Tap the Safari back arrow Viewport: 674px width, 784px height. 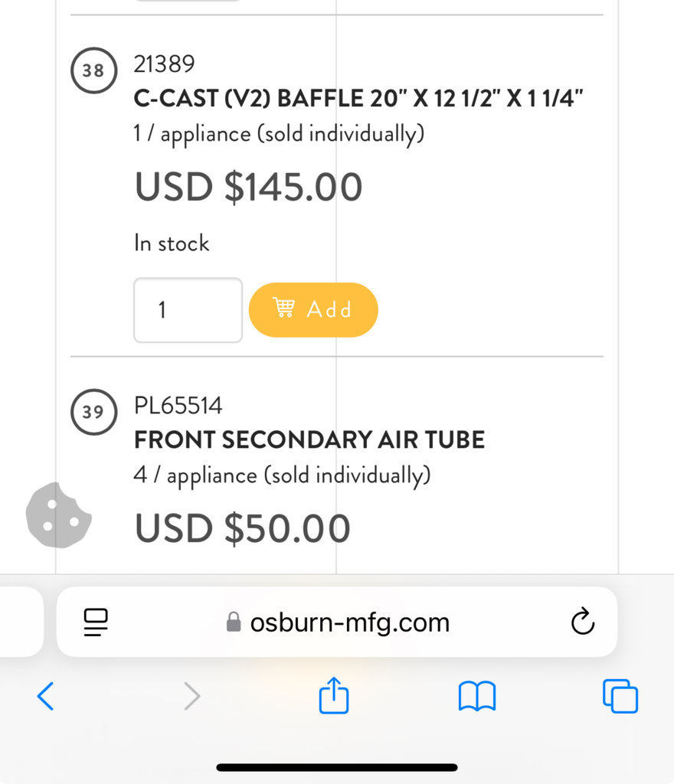(x=45, y=696)
